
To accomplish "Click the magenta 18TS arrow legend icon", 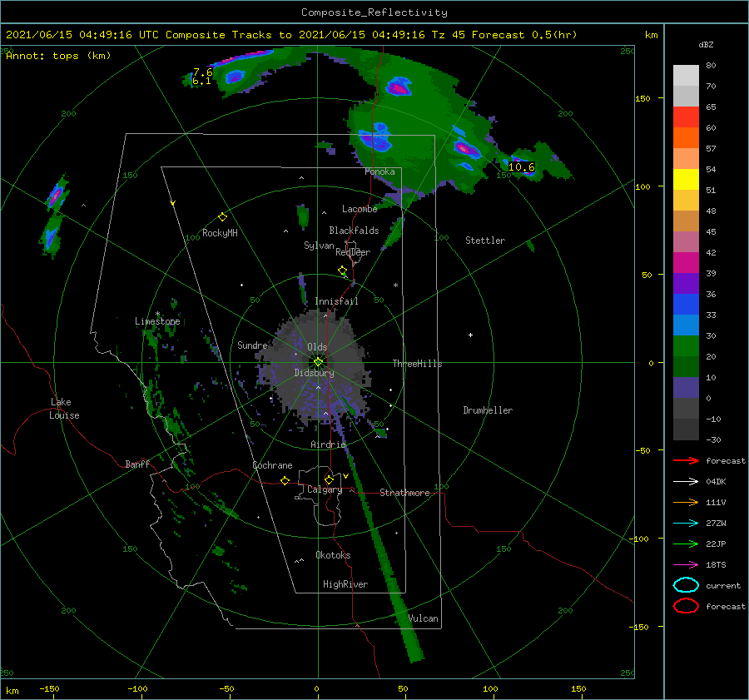I will pos(686,565).
